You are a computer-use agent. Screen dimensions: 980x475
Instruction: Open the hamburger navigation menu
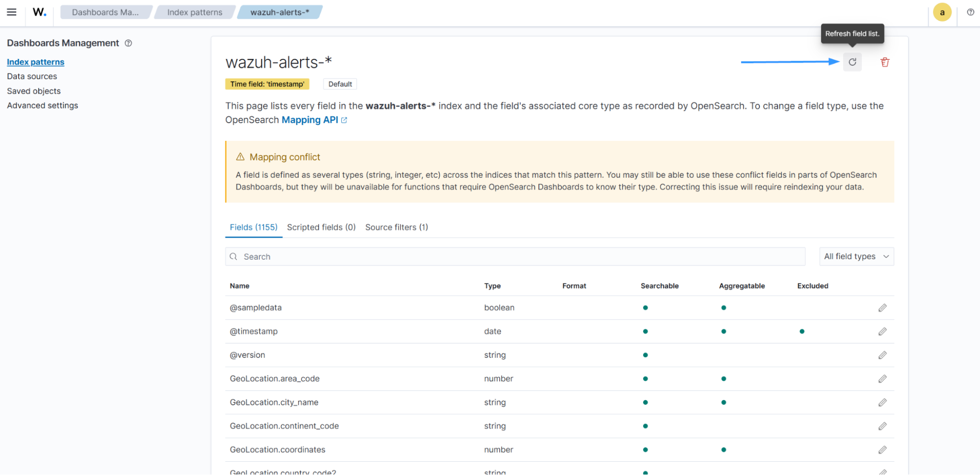tap(12, 12)
